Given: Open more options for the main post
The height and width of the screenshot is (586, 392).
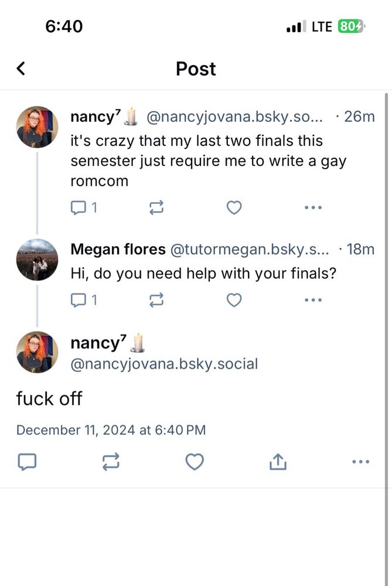Looking at the screenshot, I should coord(361,462).
